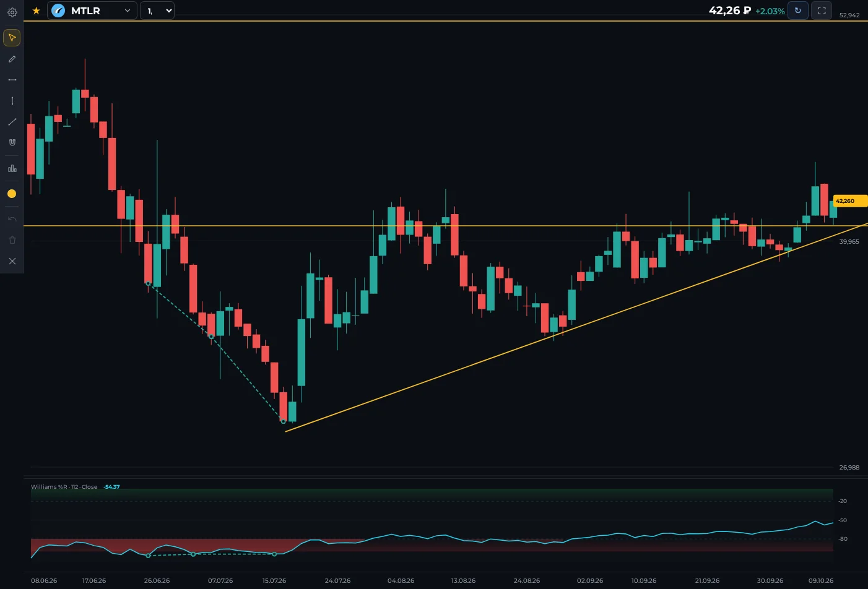Refresh the chart data
This screenshot has width=868, height=589.
pos(797,11)
